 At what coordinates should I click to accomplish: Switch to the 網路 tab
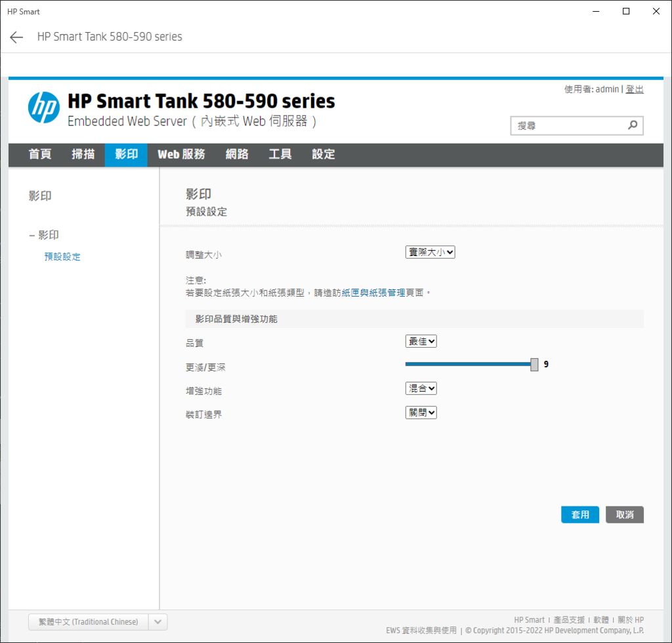pyautogui.click(x=237, y=154)
